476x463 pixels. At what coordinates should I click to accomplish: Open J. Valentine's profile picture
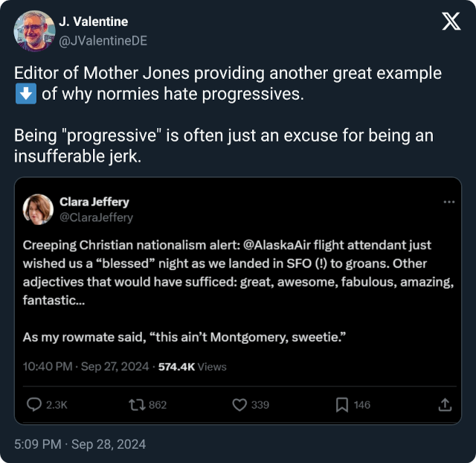point(34,31)
